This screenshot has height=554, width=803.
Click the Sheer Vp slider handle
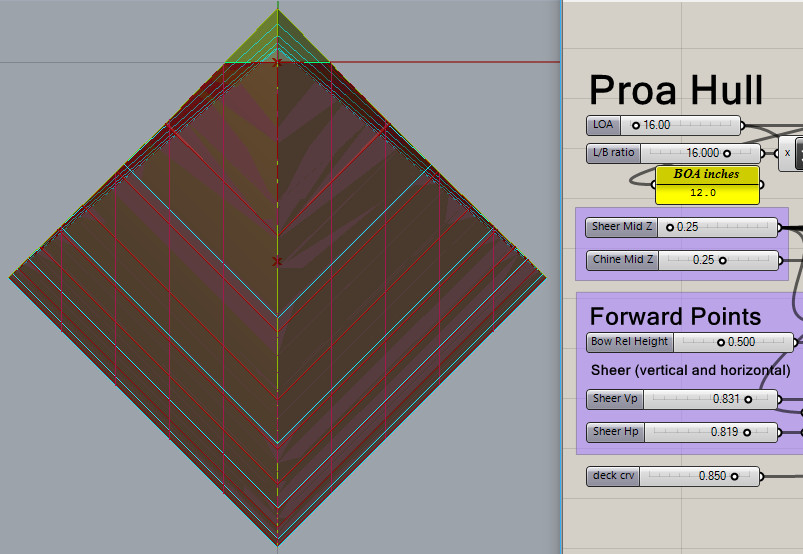click(748, 399)
